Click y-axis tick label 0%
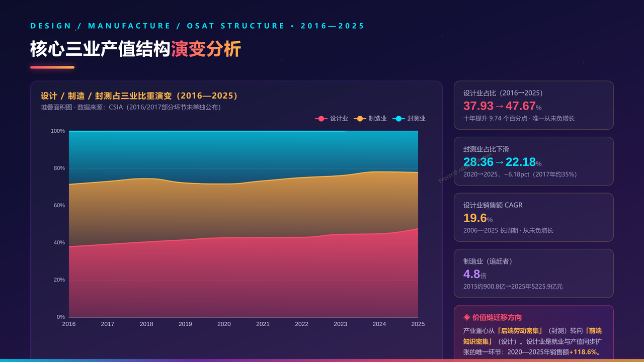Viewport: 644px width, 362px height. [x=61, y=317]
